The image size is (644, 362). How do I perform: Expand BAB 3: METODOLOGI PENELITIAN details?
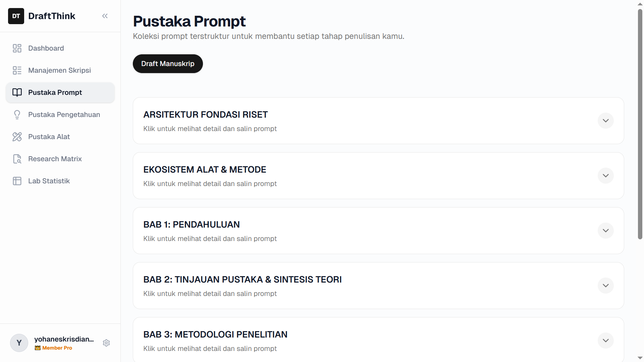(605, 340)
